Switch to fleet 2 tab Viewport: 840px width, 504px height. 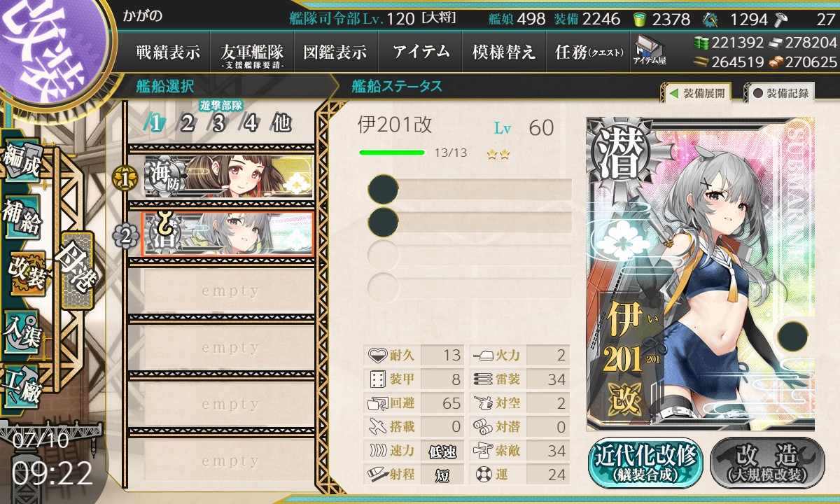187,123
